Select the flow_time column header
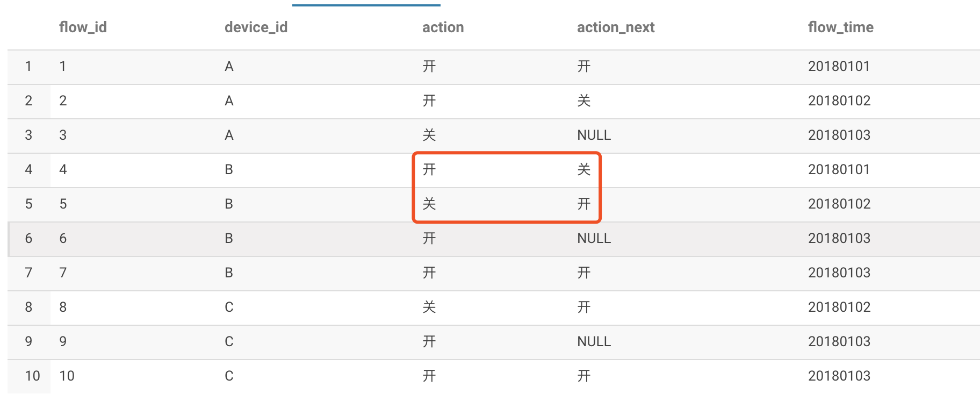This screenshot has width=980, height=401. click(x=840, y=27)
